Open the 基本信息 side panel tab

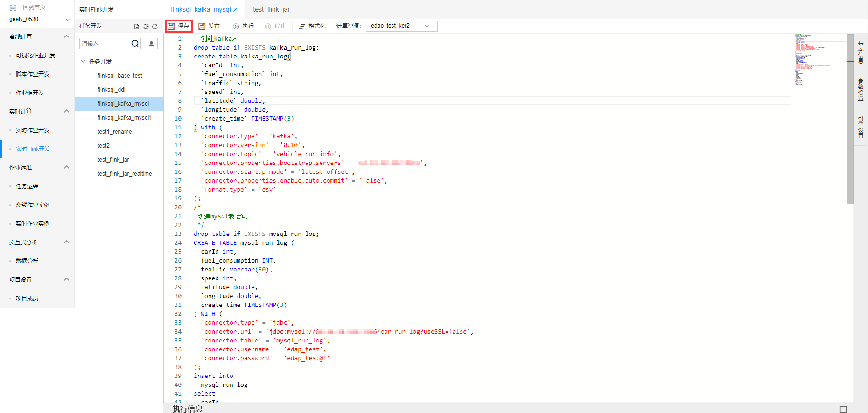(861, 52)
